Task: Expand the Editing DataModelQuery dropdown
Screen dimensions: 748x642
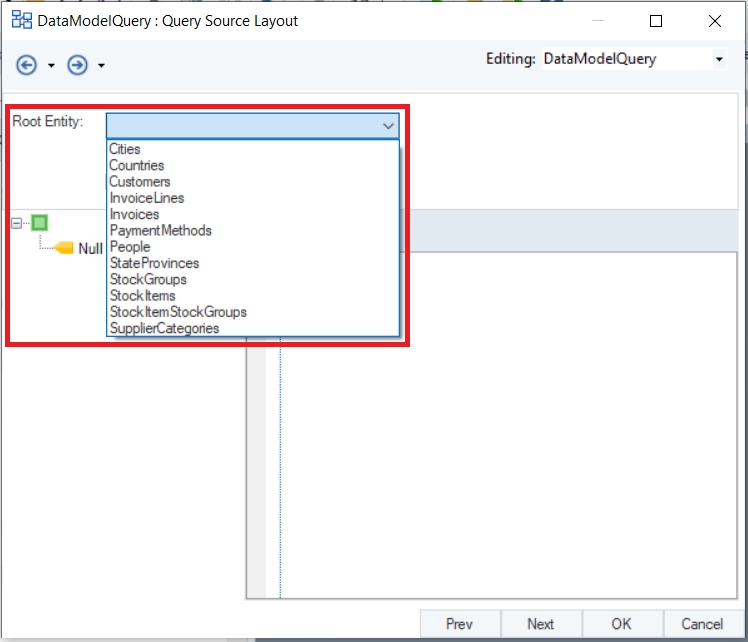Action: click(x=719, y=59)
